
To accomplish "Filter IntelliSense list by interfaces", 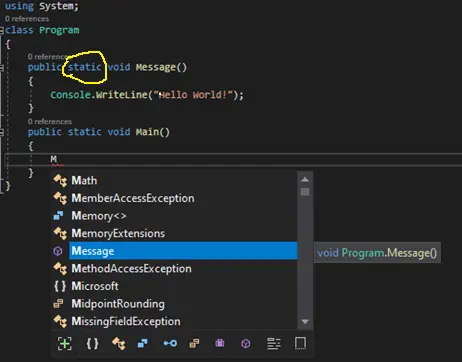I will pos(170,343).
